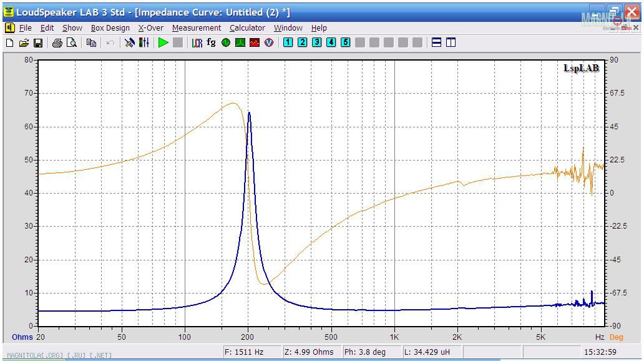Viewport: 644px width, 361px height.
Task: Tile windows vertically using the toolbar icon
Action: click(451, 42)
